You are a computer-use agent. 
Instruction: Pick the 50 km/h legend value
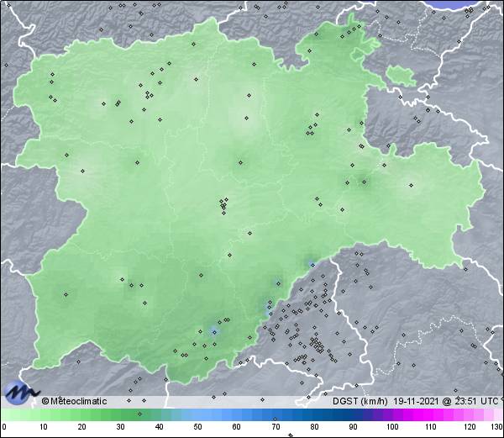tap(197, 428)
